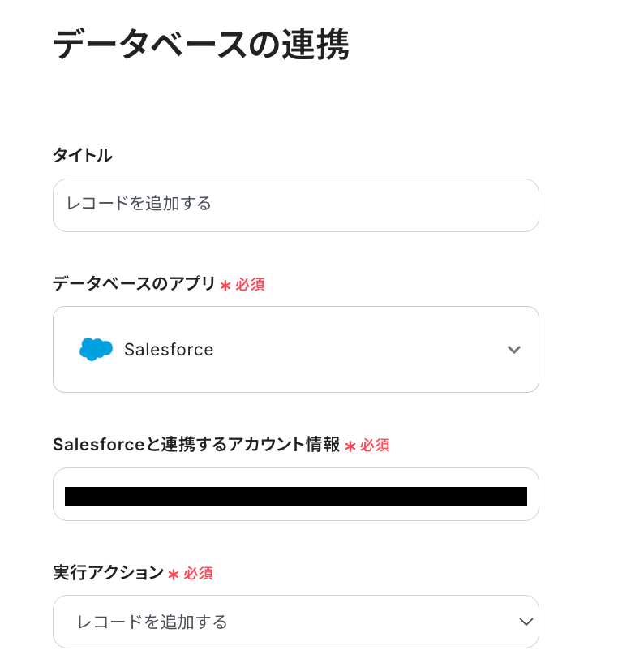Click the 必須 tag beside the account information label

pos(375,446)
